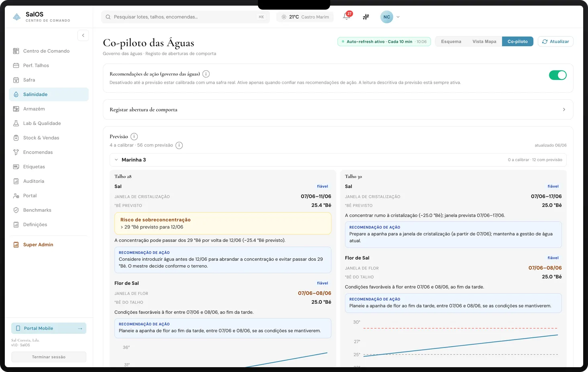Open Centro de Comando menu item
This screenshot has width=588, height=372.
[x=49, y=51]
